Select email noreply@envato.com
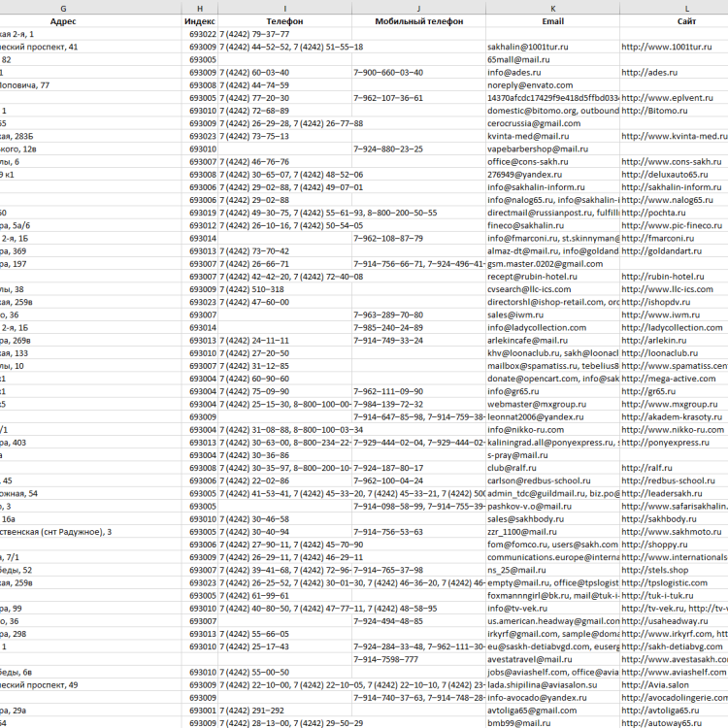Screen dimensions: 728x728 coord(530,85)
